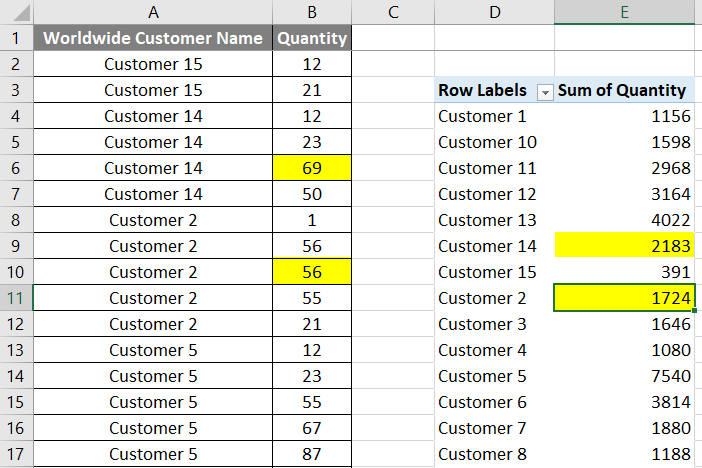Select pivot value 1598
The height and width of the screenshot is (468, 702).
[x=625, y=142]
